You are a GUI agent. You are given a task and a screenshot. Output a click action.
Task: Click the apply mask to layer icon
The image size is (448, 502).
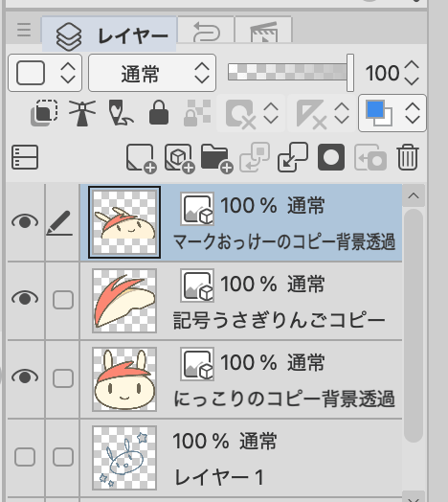pos(370,157)
